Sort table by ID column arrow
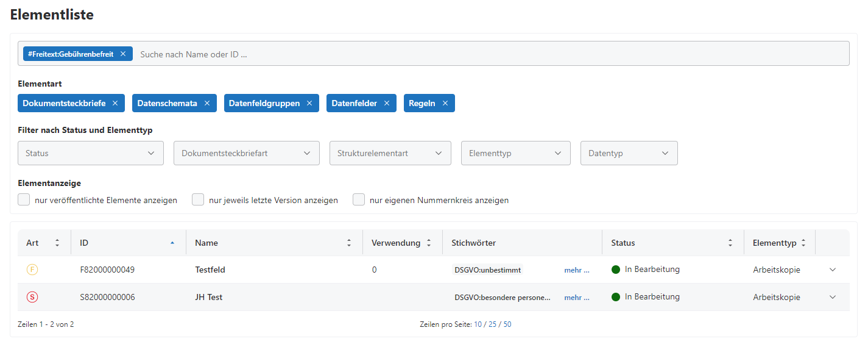Image resolution: width=868 pixels, height=347 pixels. [x=172, y=243]
